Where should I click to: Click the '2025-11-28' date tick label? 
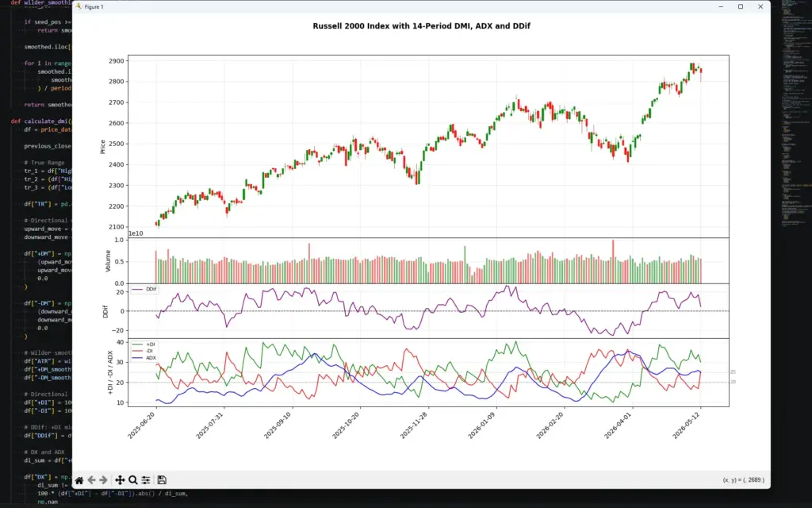pyautogui.click(x=414, y=425)
